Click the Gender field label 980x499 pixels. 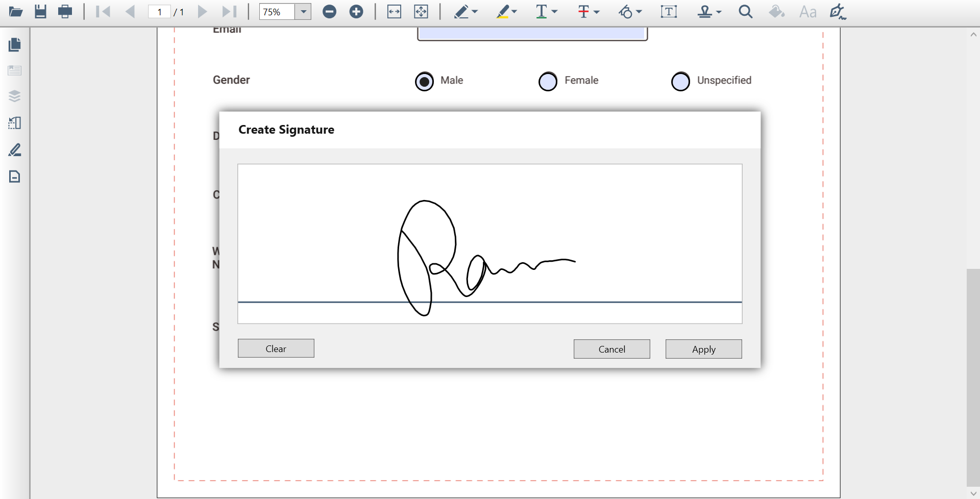231,80
